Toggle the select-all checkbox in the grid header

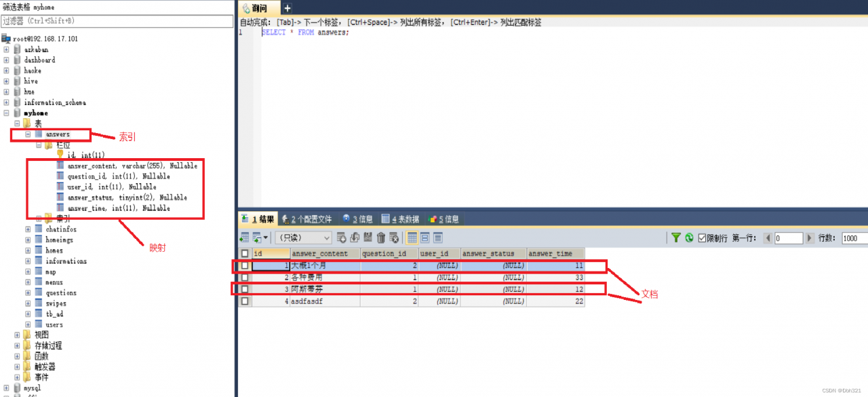[x=245, y=253]
